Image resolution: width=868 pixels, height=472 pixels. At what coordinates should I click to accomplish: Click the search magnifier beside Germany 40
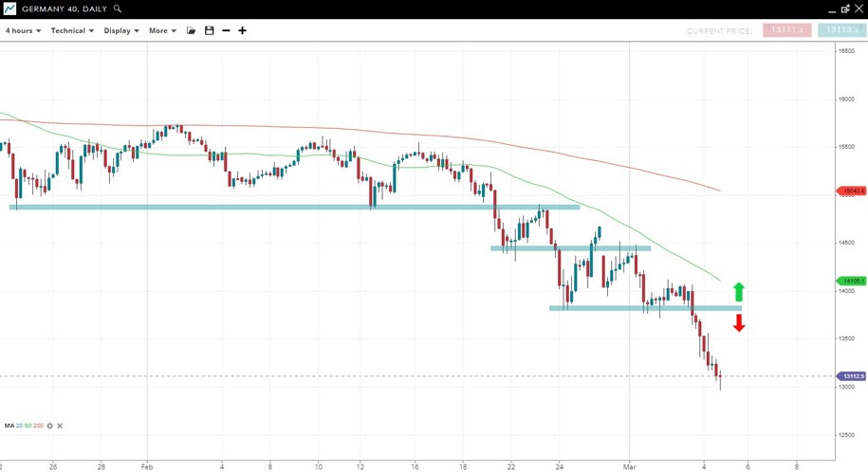[x=118, y=9]
